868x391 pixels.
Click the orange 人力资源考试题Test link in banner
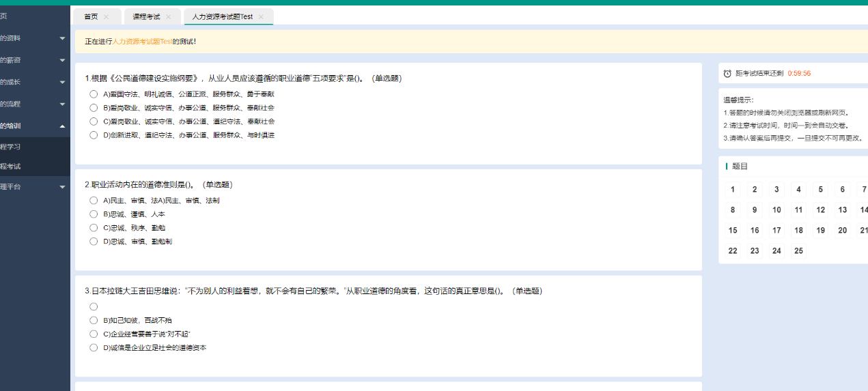pos(141,42)
